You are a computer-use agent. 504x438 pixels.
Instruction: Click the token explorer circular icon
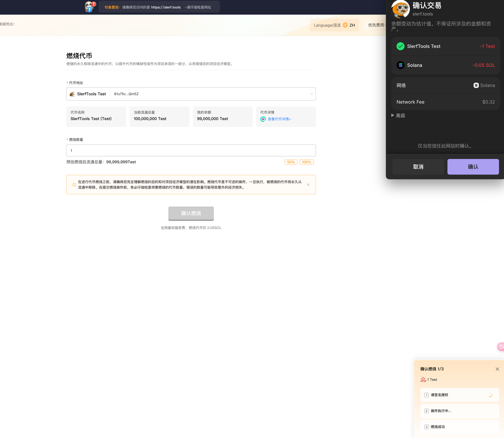(263, 119)
